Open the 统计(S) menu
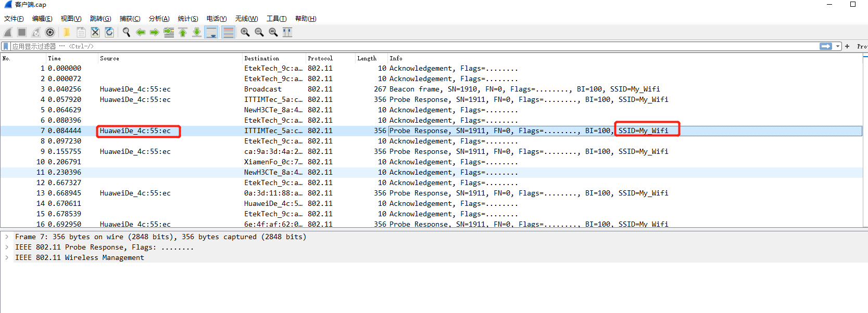 coord(188,19)
